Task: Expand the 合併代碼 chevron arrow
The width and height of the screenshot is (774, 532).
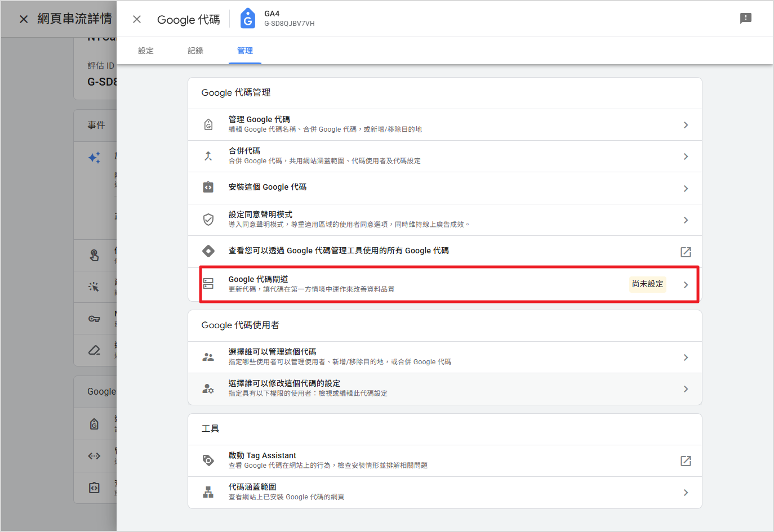Action: pyautogui.click(x=686, y=157)
